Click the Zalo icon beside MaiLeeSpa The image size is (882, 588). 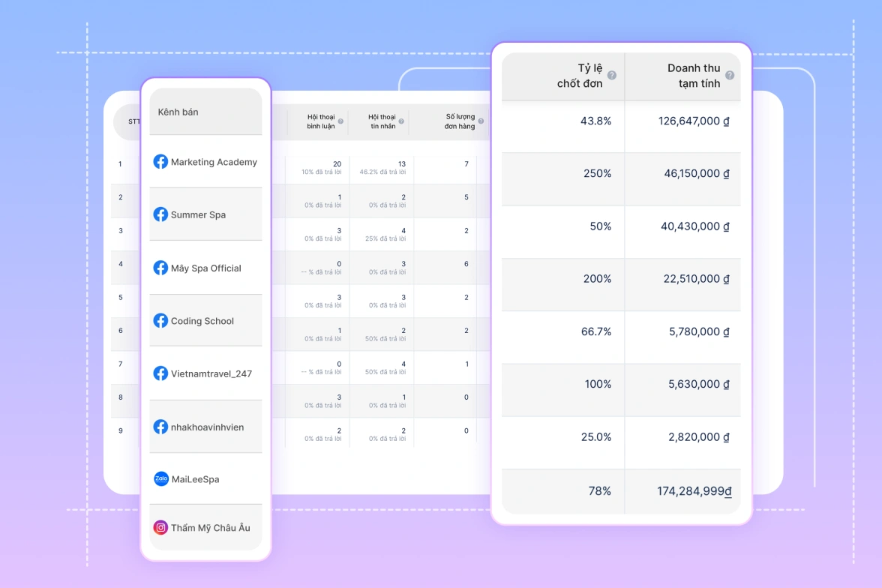(160, 479)
